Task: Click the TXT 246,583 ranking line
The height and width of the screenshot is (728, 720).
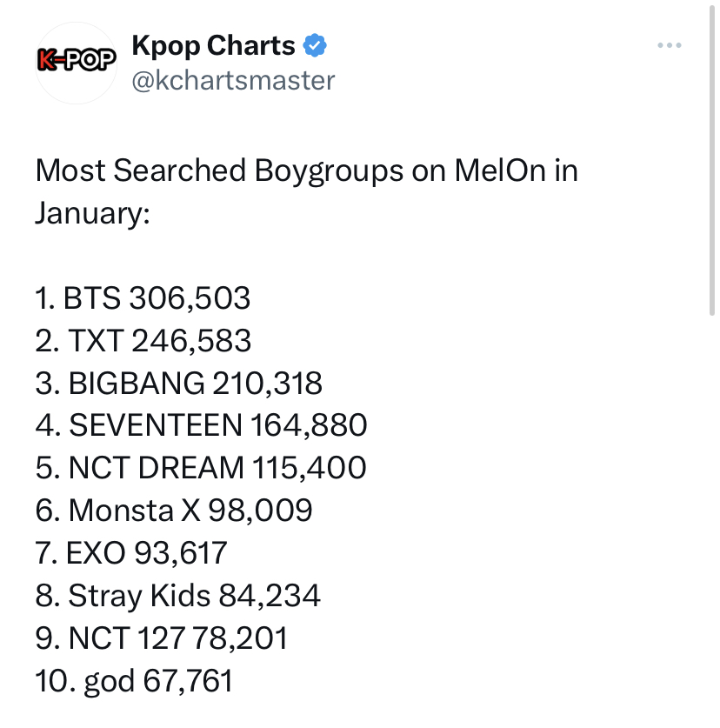Action: [x=143, y=340]
